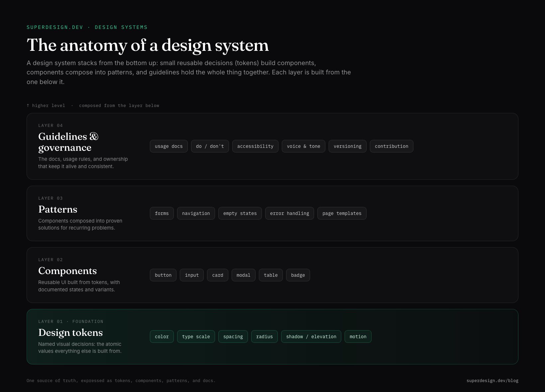Image resolution: width=545 pixels, height=392 pixels.
Task: Click the 'LAYER 02' label
Action: [x=51, y=260]
